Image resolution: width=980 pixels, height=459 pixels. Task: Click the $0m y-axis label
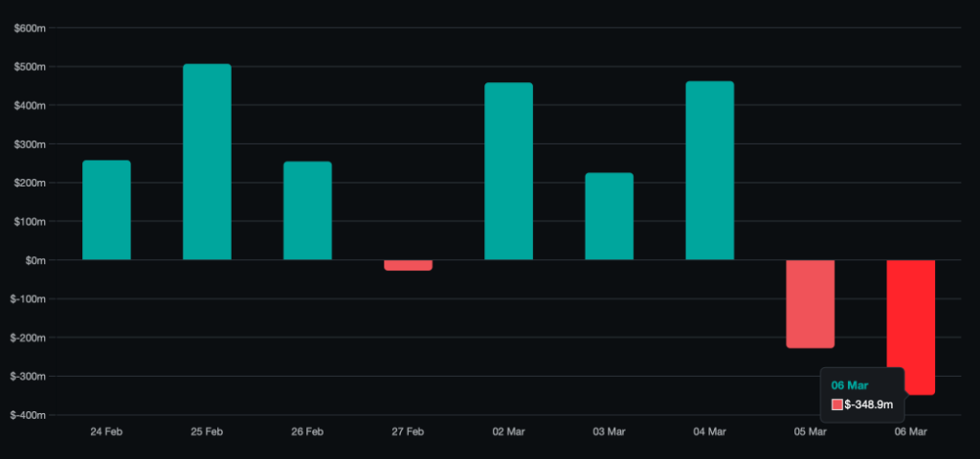[x=34, y=260]
